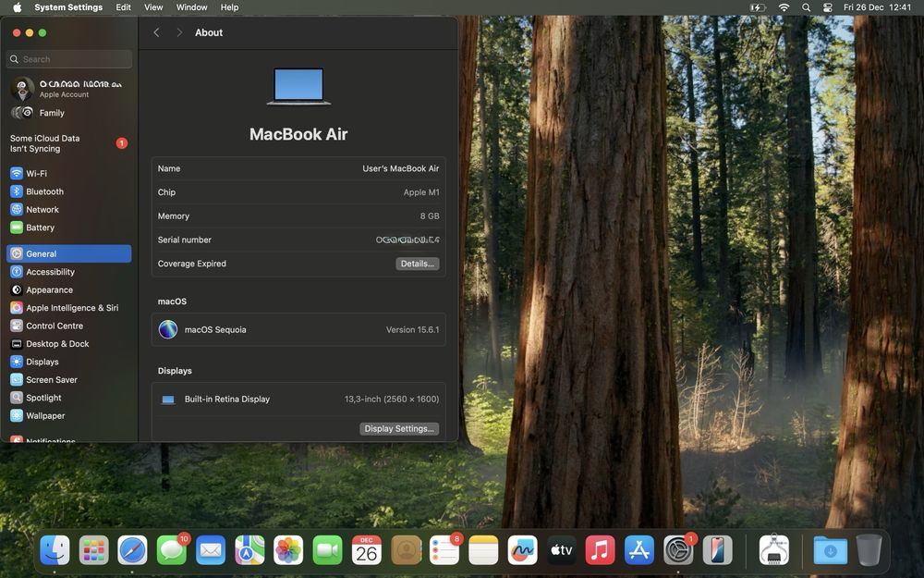Viewport: 924px width, 578px height.
Task: Launch Freeform from the Dock
Action: (522, 550)
